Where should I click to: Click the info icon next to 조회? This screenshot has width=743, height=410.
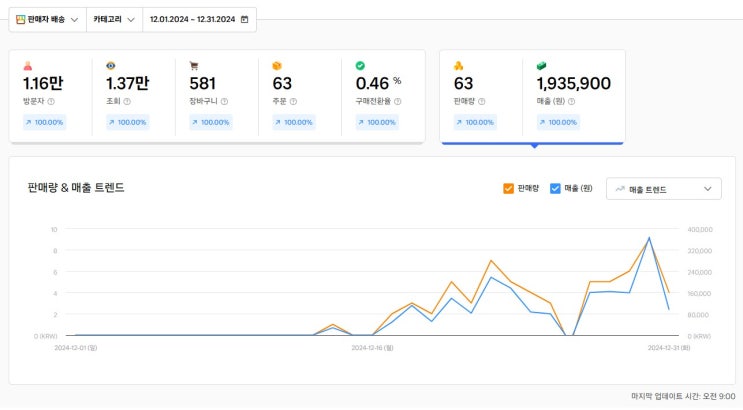127,101
